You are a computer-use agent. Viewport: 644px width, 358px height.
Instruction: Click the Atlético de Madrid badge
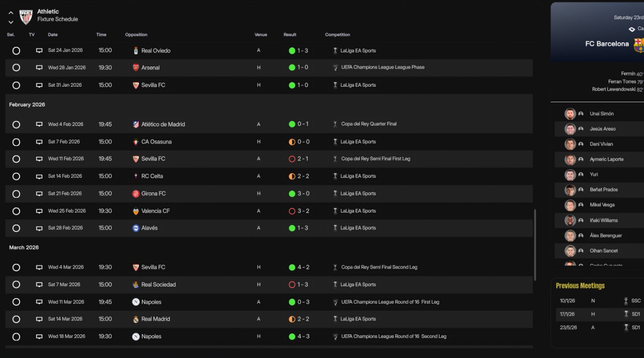click(135, 124)
